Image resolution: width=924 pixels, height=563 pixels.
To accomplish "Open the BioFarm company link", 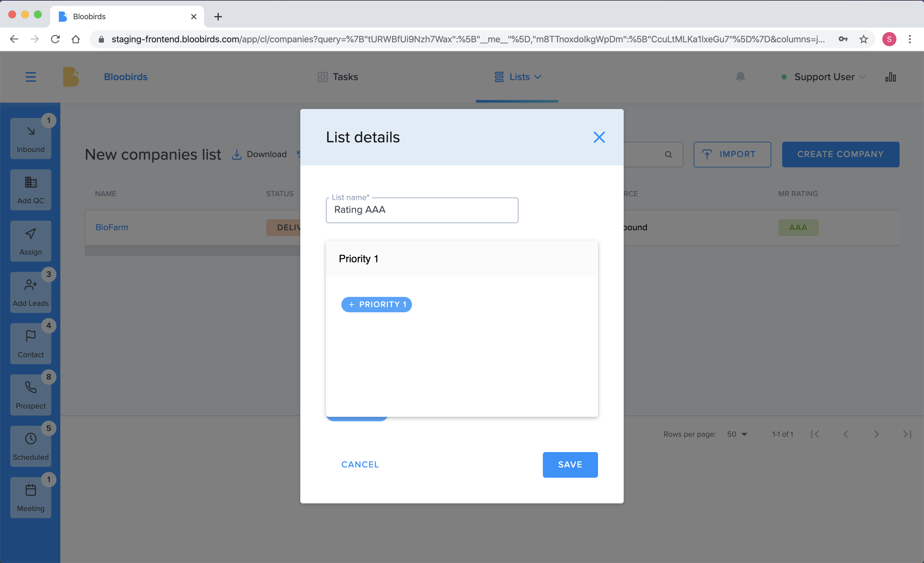I will (112, 227).
